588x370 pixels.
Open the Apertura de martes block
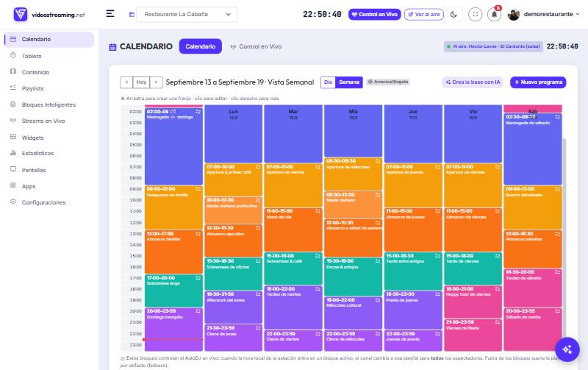(293, 185)
